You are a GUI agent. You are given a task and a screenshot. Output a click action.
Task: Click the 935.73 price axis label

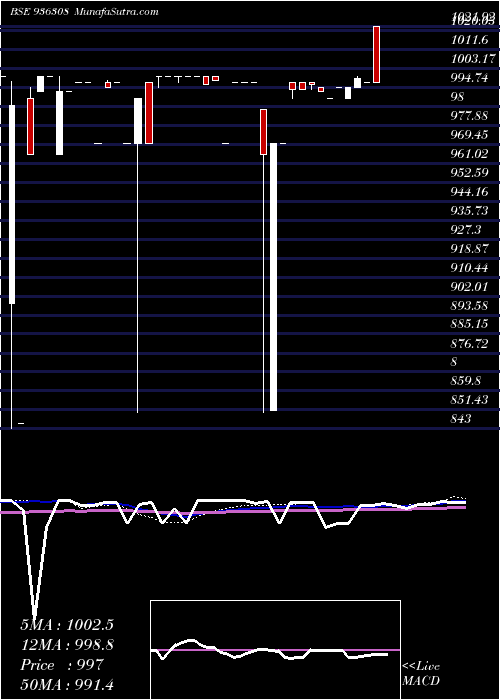click(x=469, y=210)
